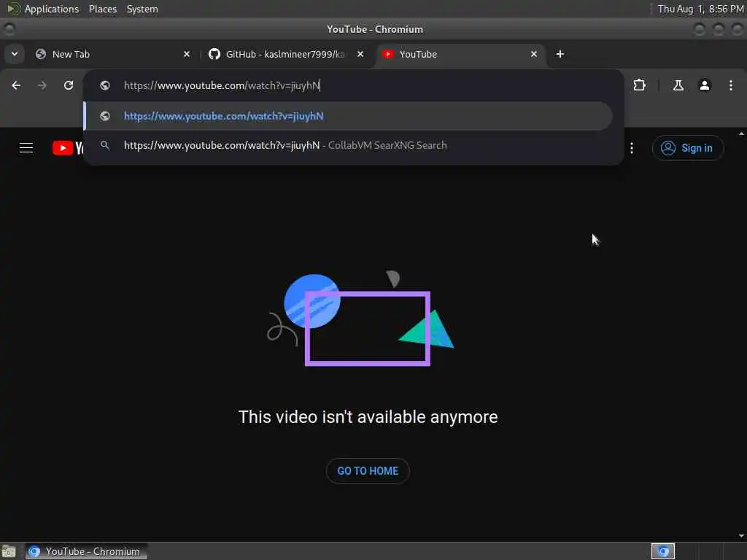
Task: Click the browser forward arrow
Action: [42, 85]
